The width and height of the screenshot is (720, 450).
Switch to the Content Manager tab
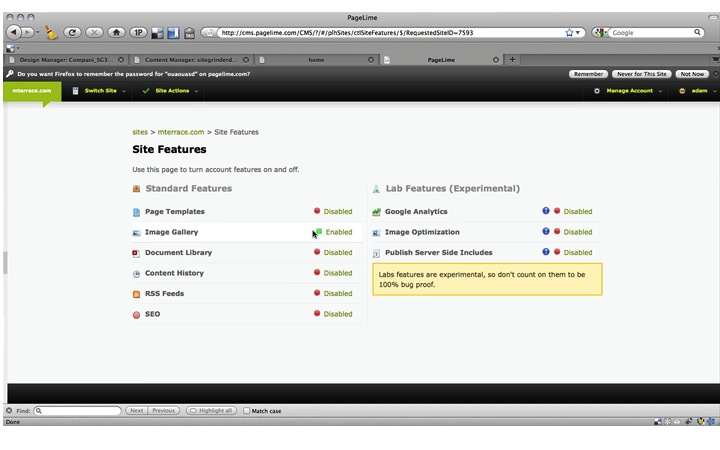pyautogui.click(x=191, y=60)
